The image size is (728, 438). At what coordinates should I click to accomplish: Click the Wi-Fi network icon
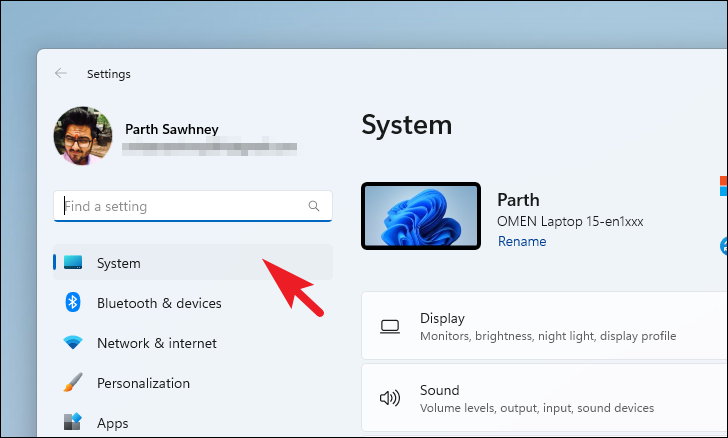[x=73, y=343]
